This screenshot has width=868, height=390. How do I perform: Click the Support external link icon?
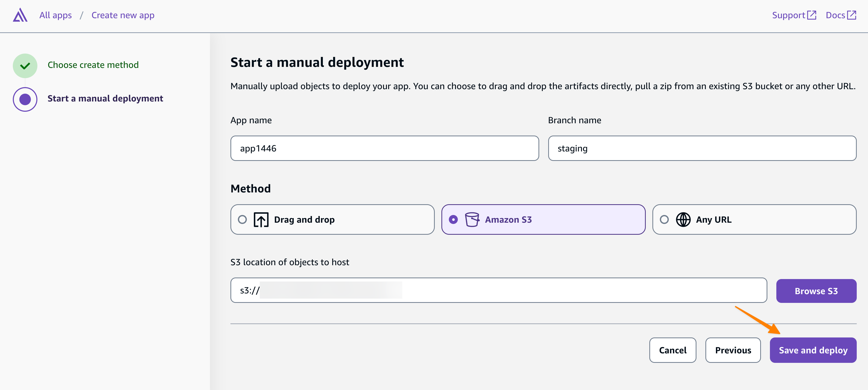pos(811,15)
